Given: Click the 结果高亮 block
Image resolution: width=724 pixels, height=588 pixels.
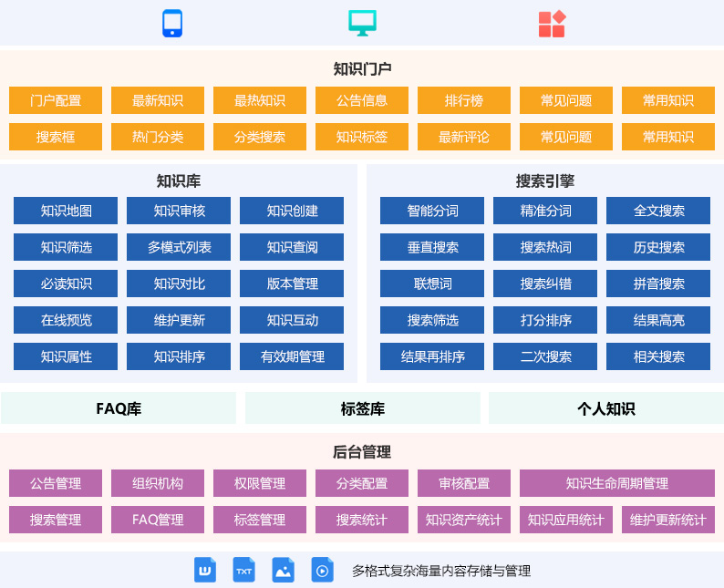Looking at the screenshot, I should coord(658,320).
